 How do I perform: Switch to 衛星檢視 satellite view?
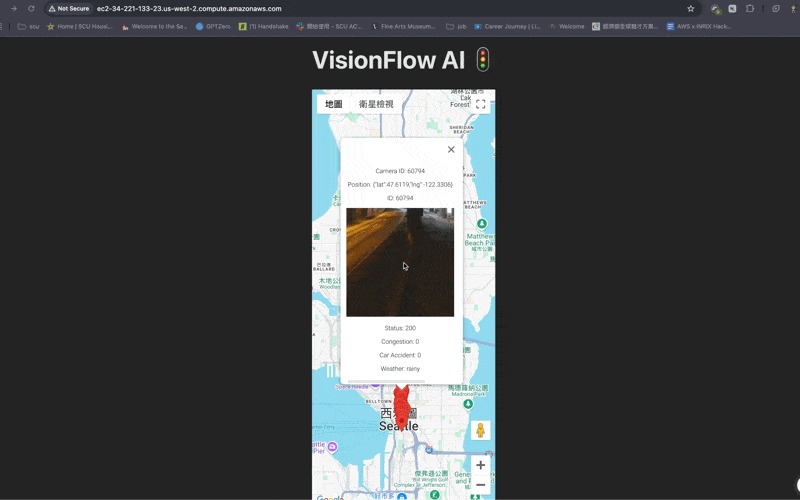(x=376, y=104)
